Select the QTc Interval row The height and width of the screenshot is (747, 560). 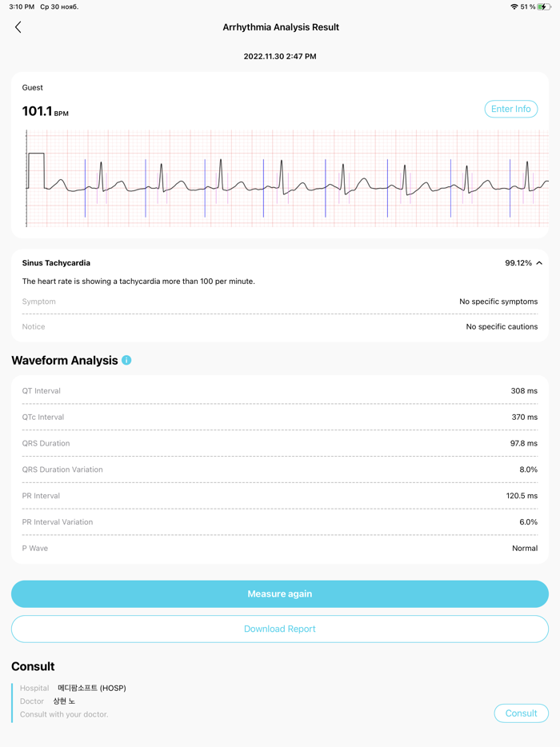pyautogui.click(x=279, y=417)
